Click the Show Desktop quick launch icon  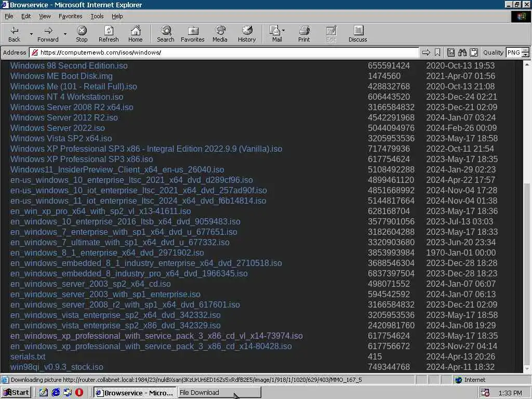(44, 393)
